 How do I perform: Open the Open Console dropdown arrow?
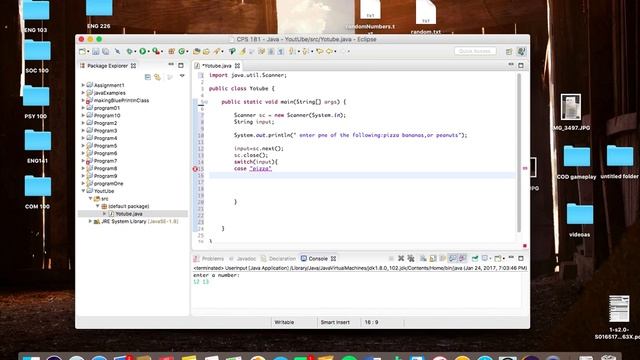[x=503, y=259]
